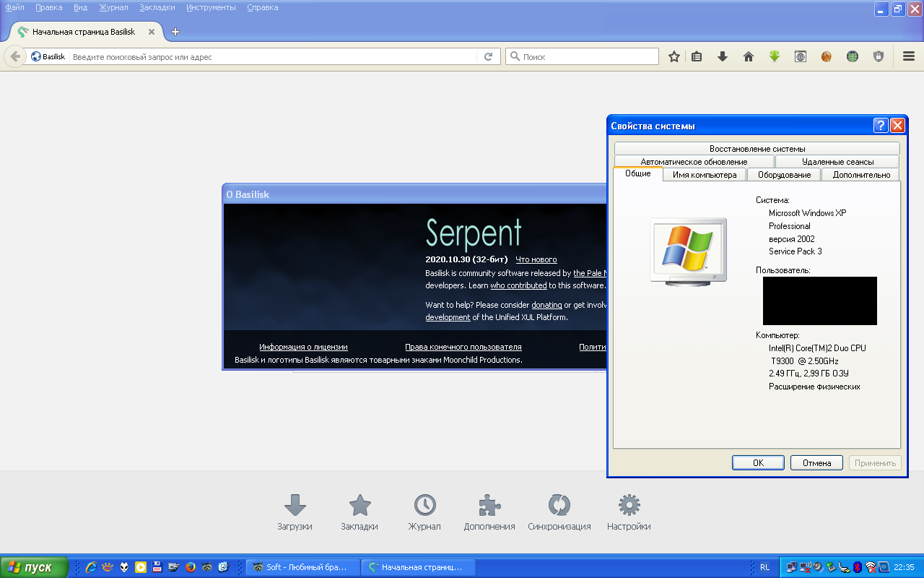This screenshot has width=924, height=578.
Task: Switch to Имя компьютера tab
Action: click(705, 175)
